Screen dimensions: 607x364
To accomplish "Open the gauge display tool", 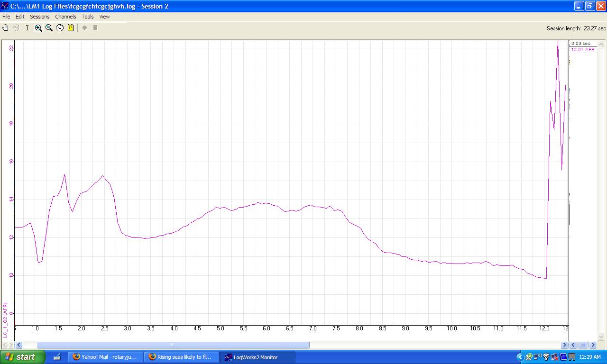I will pyautogui.click(x=60, y=28).
